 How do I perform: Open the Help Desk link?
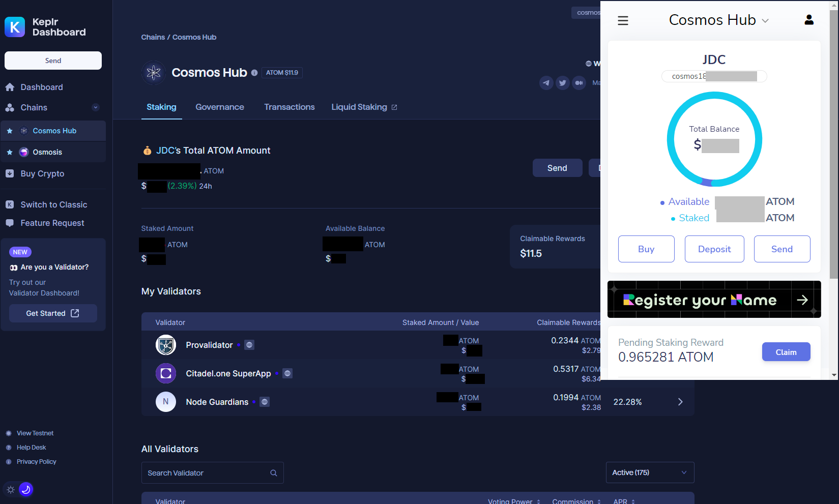click(x=31, y=448)
